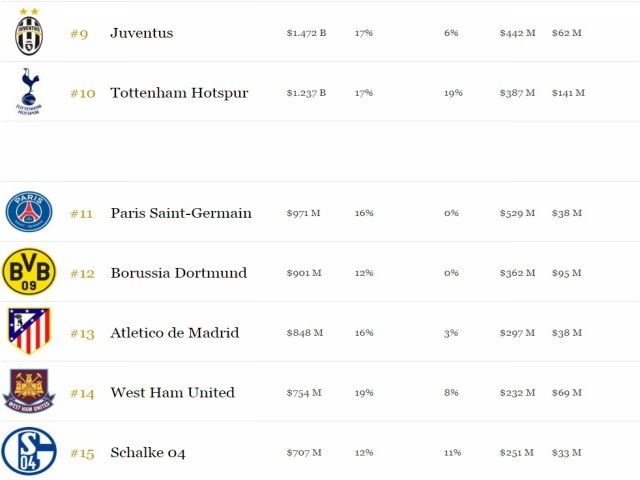Select the Atletico de Madrid name
640x480 pixels.
[175, 333]
